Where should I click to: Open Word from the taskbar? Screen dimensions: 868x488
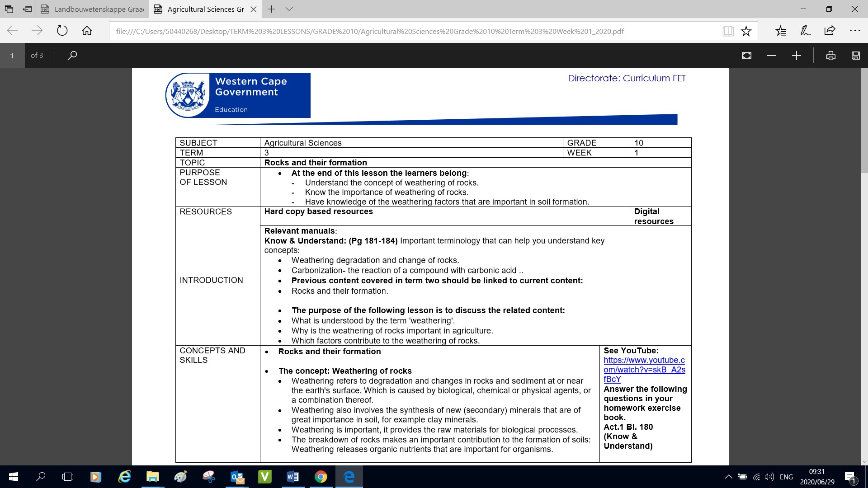[292, 477]
